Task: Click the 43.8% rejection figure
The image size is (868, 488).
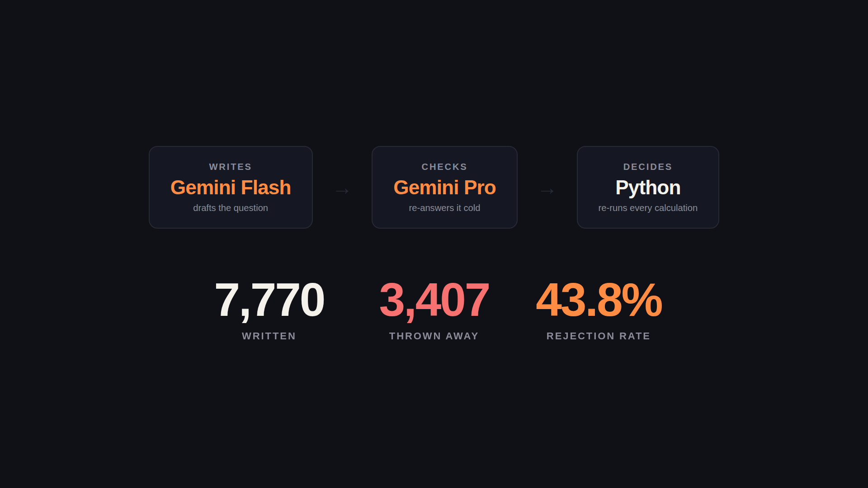Action: [599, 300]
